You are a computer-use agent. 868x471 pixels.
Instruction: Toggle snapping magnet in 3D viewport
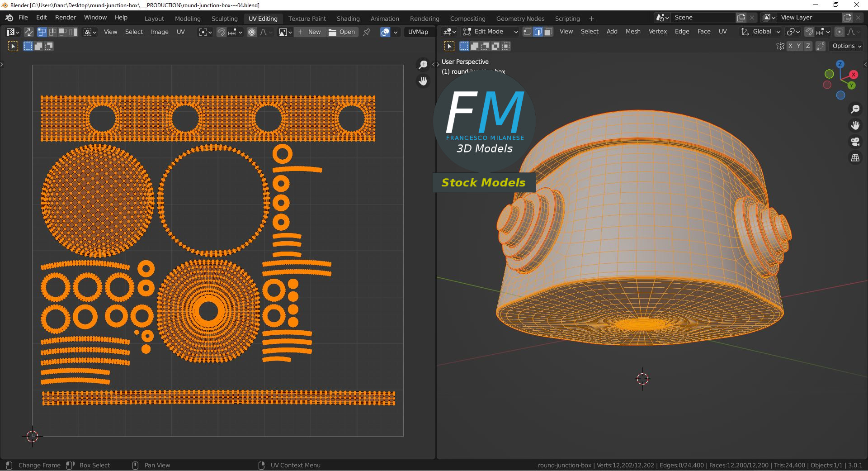click(809, 32)
